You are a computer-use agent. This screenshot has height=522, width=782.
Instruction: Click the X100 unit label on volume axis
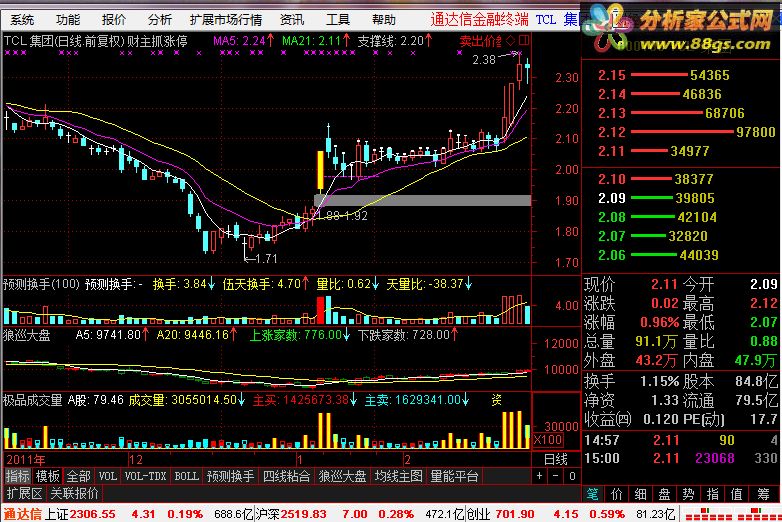tap(548, 440)
